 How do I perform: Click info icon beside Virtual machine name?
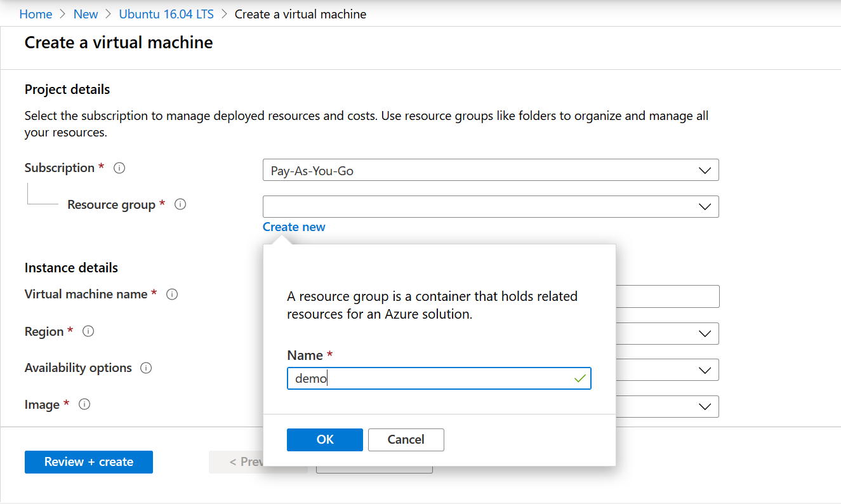[172, 295]
